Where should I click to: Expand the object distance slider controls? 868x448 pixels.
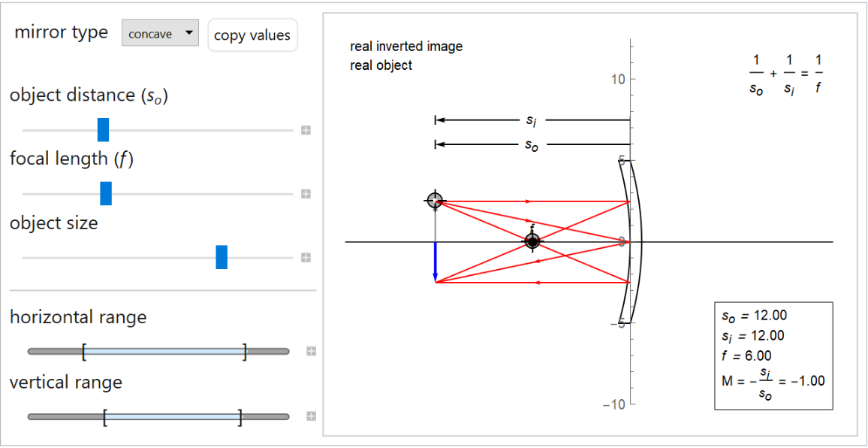306,130
